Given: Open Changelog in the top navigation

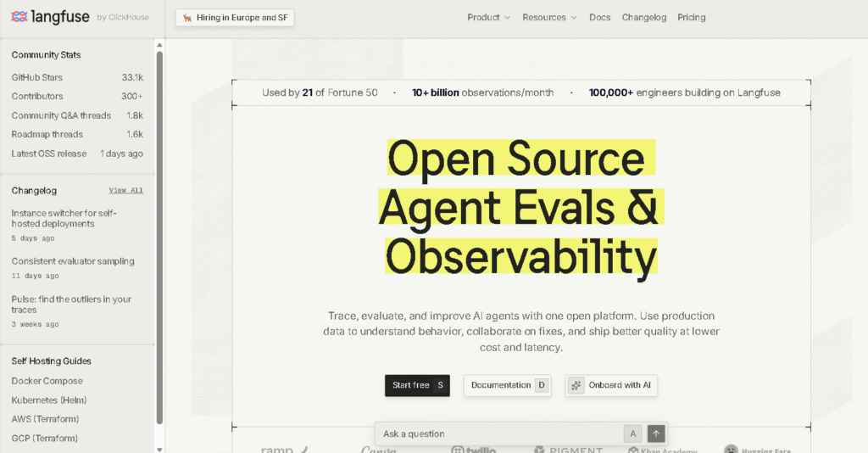Looking at the screenshot, I should 644,17.
